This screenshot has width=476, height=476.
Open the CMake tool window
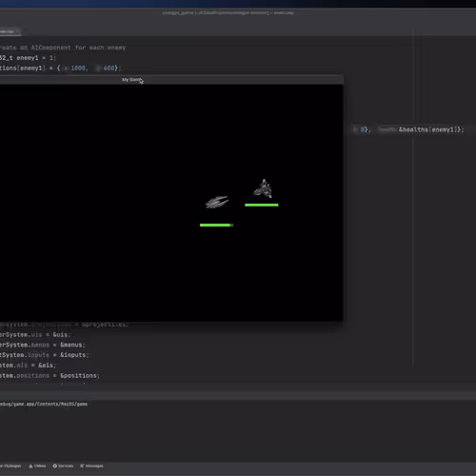37,466
